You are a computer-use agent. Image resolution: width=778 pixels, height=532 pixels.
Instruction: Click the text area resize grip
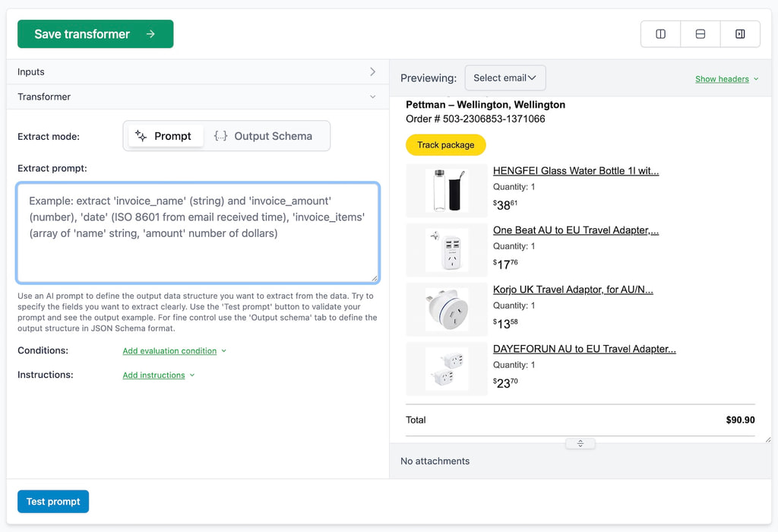pyautogui.click(x=375, y=278)
